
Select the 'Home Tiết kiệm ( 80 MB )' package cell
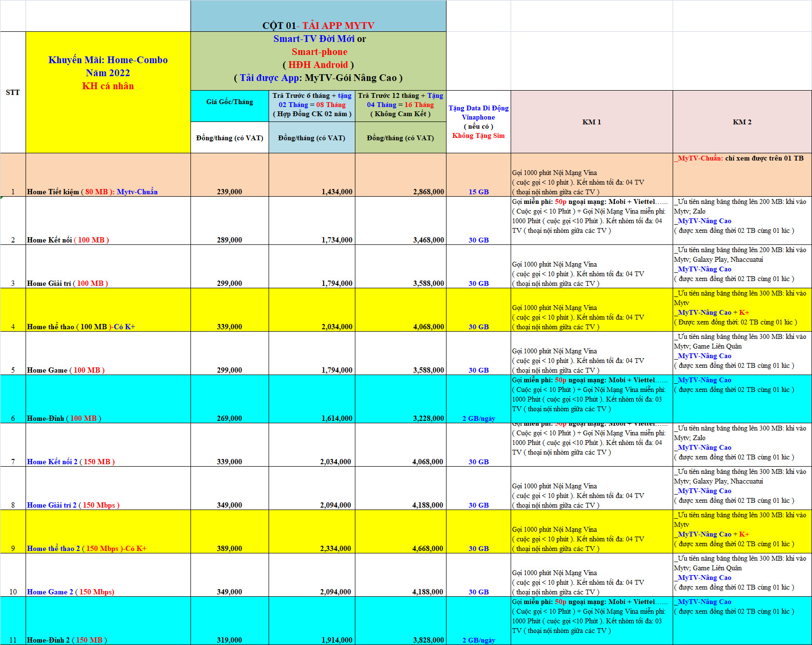pyautogui.click(x=108, y=175)
